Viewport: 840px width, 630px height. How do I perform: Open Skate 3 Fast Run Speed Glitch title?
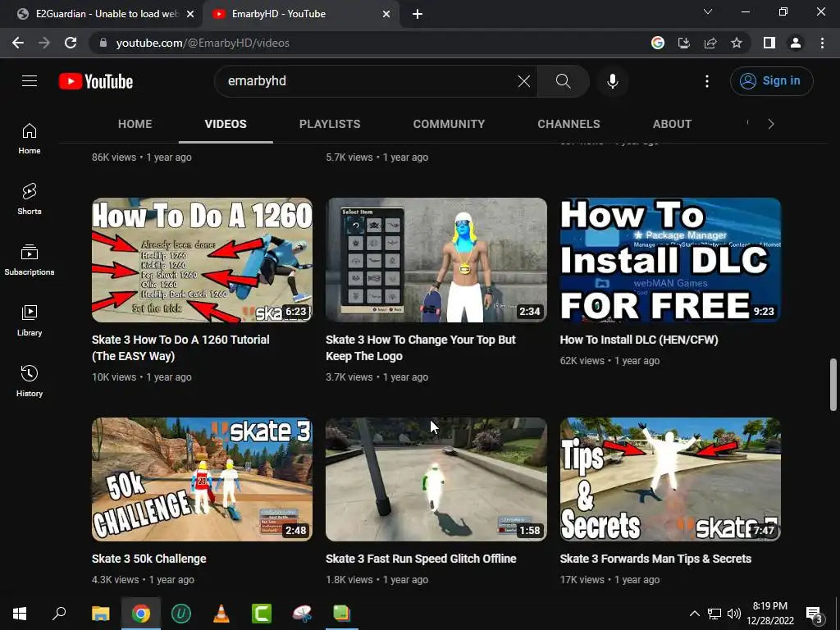pos(421,559)
